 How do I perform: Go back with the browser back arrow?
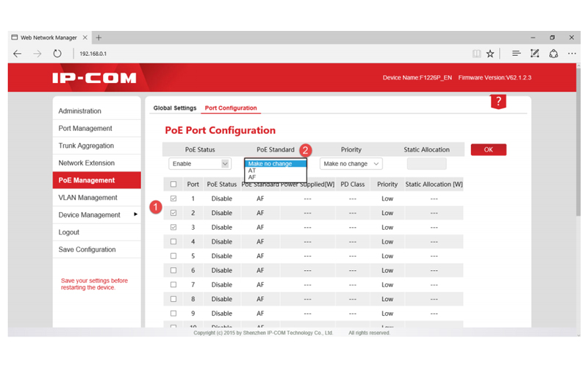(x=17, y=54)
